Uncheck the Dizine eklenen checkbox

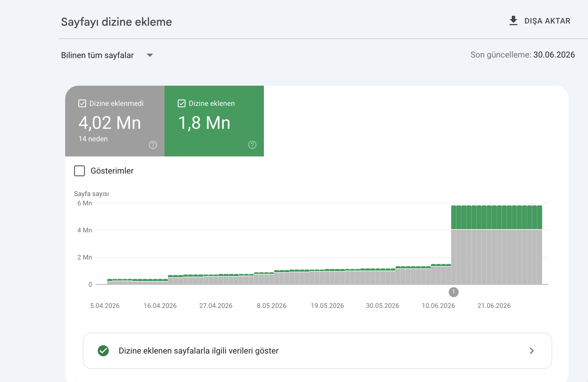(x=182, y=103)
